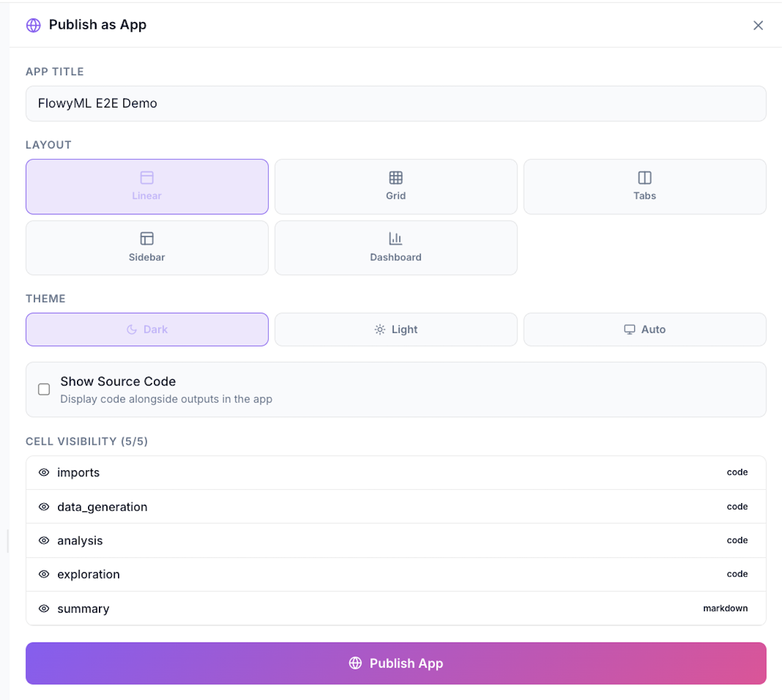Click the globe icon in the dialog header
Image resolution: width=782 pixels, height=700 pixels.
pyautogui.click(x=33, y=25)
